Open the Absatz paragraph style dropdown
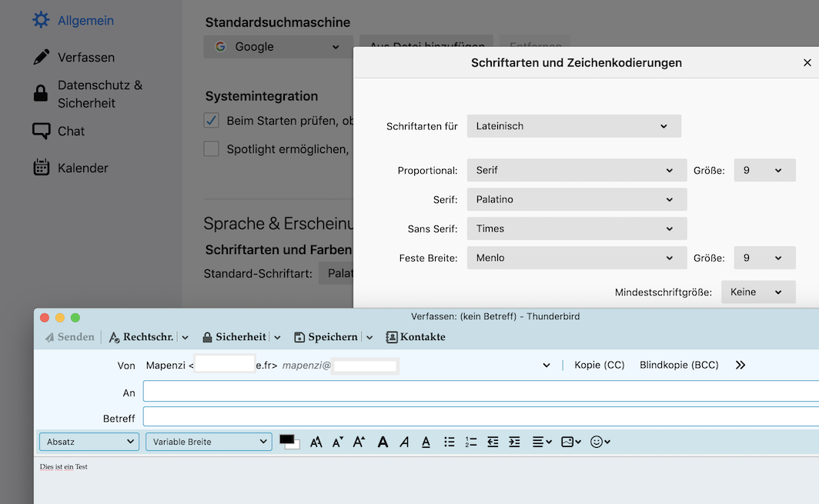The image size is (819, 504). [x=89, y=442]
